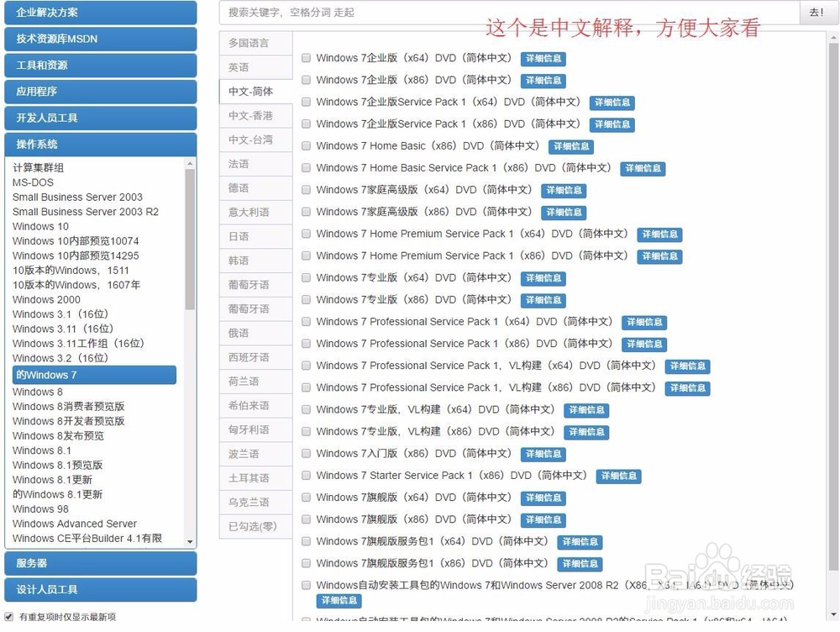
Task: Select Windows 8.1预览版 item
Action: point(57,466)
